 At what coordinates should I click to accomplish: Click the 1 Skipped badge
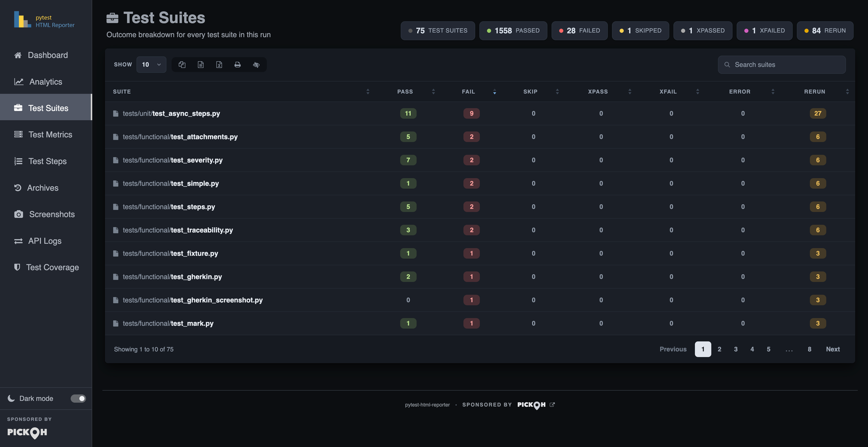click(640, 30)
